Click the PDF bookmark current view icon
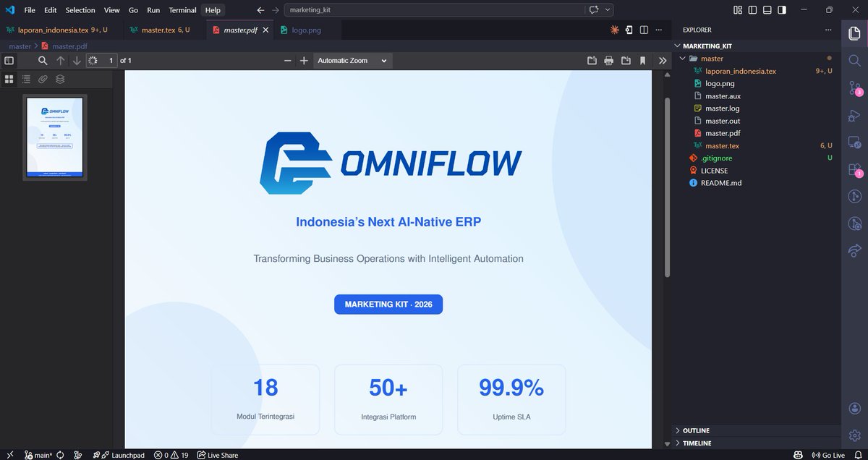This screenshot has height=460, width=868. (642, 61)
